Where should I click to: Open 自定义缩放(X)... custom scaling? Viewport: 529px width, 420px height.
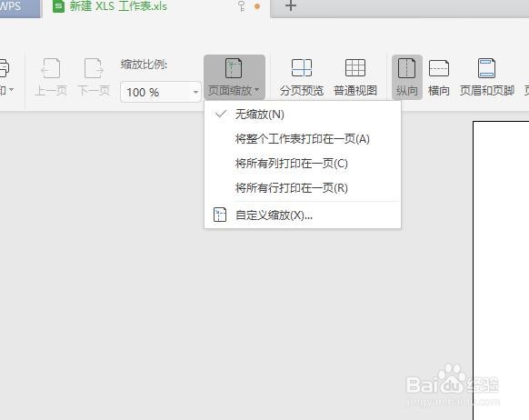[303, 215]
